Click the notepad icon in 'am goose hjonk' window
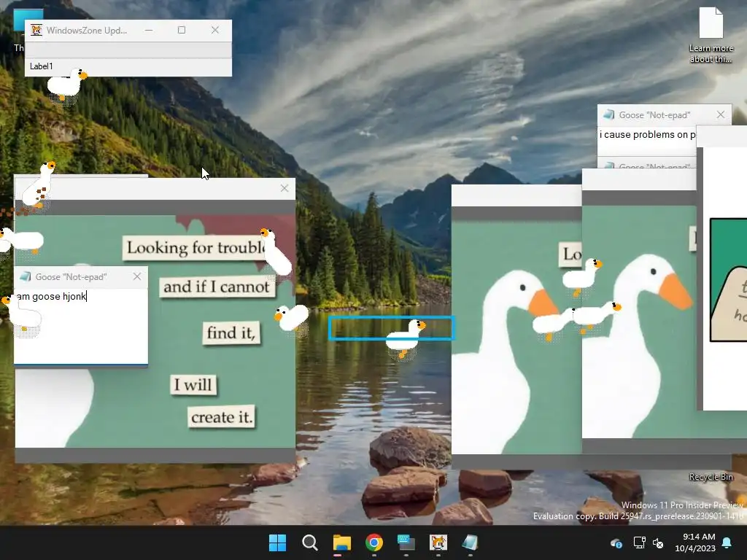This screenshot has width=747, height=560. click(26, 276)
